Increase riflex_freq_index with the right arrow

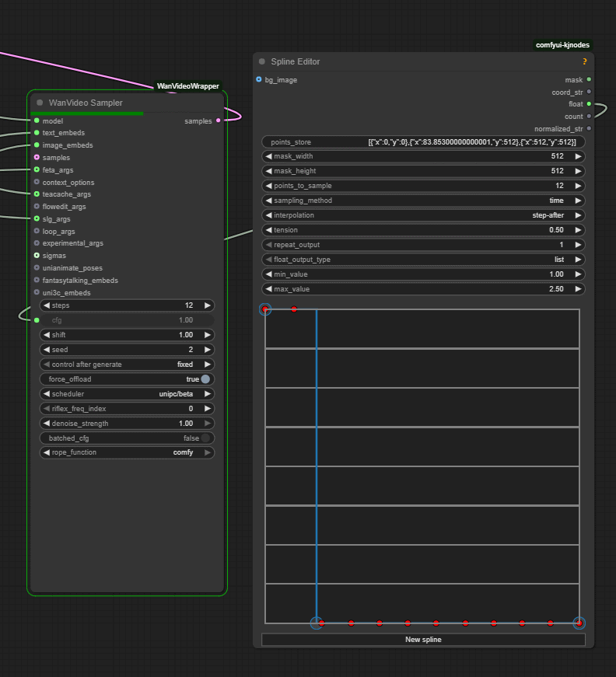[x=208, y=408]
